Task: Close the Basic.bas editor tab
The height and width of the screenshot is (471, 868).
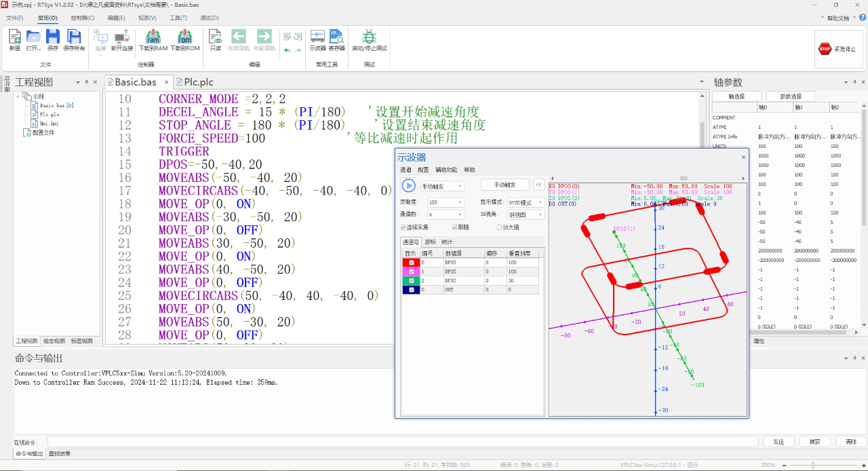Action: [x=167, y=82]
